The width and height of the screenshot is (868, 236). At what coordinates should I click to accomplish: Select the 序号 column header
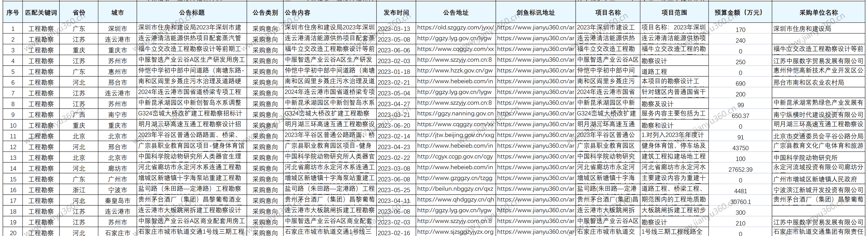click(x=13, y=13)
